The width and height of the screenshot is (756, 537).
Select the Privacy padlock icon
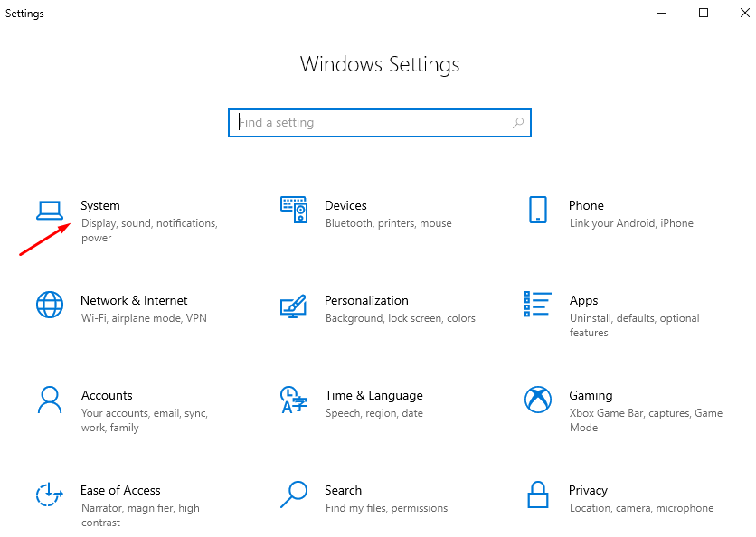click(x=538, y=495)
